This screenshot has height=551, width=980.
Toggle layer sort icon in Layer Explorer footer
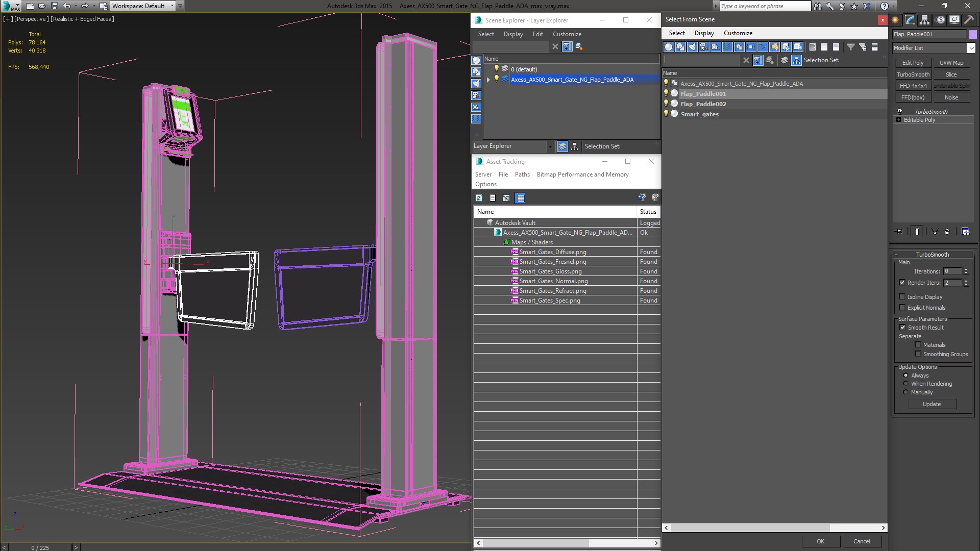click(562, 146)
